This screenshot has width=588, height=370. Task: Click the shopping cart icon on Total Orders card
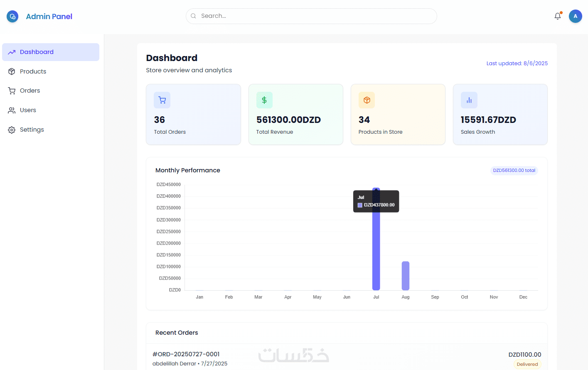click(162, 100)
